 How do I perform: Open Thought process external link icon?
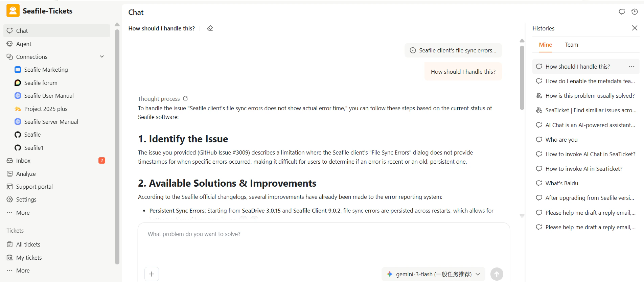coord(185,98)
